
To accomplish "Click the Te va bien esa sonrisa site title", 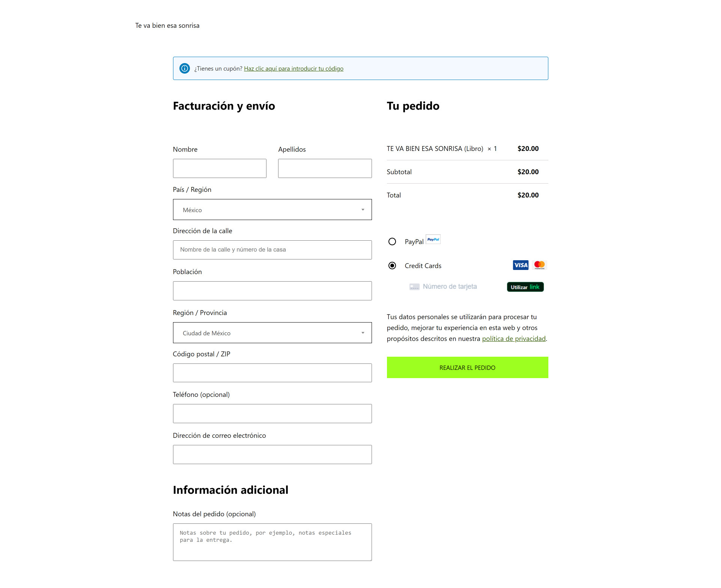I will coord(167,26).
